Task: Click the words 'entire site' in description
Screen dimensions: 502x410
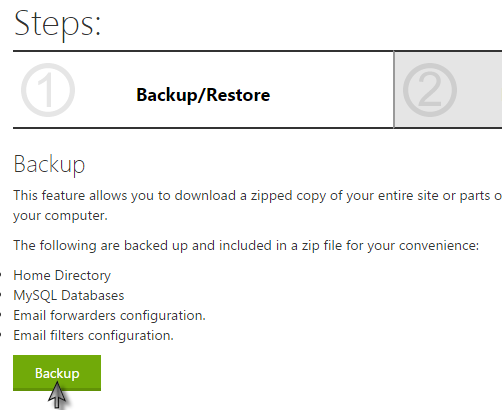Action: point(408,195)
